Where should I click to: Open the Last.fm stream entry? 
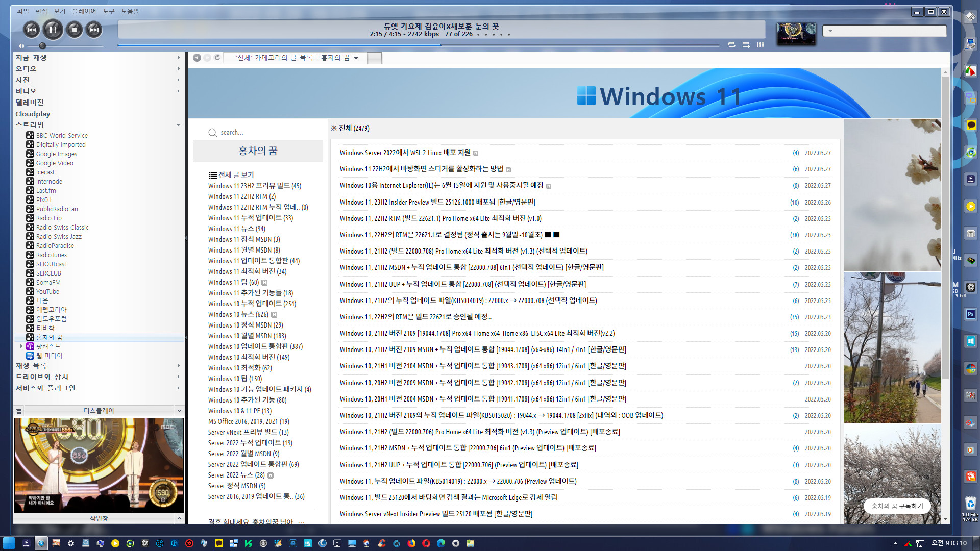[x=46, y=191]
